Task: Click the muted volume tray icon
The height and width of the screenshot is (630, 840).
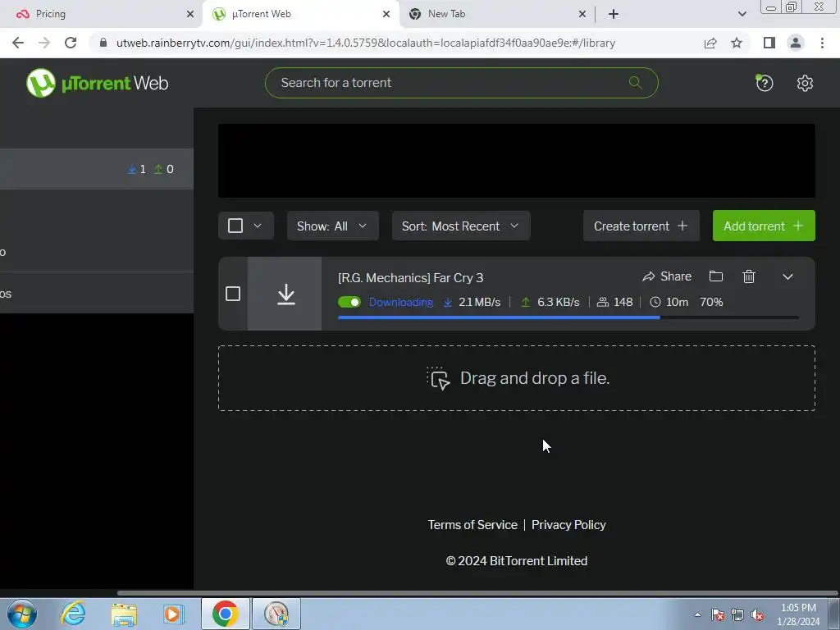Action: tap(757, 615)
